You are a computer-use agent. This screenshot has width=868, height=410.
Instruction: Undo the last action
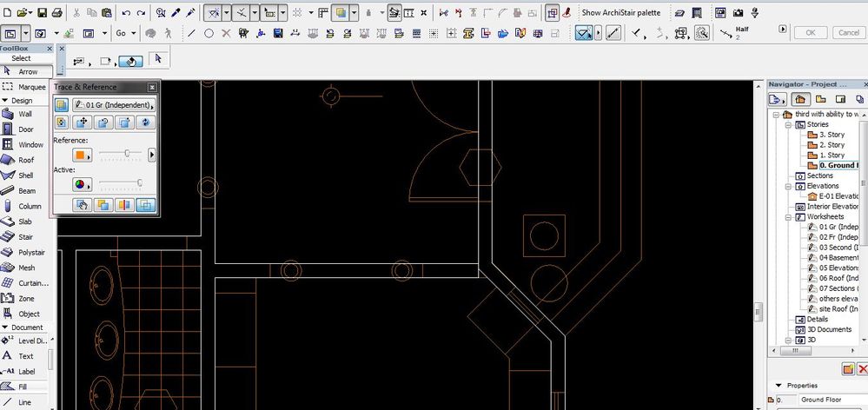(x=126, y=12)
